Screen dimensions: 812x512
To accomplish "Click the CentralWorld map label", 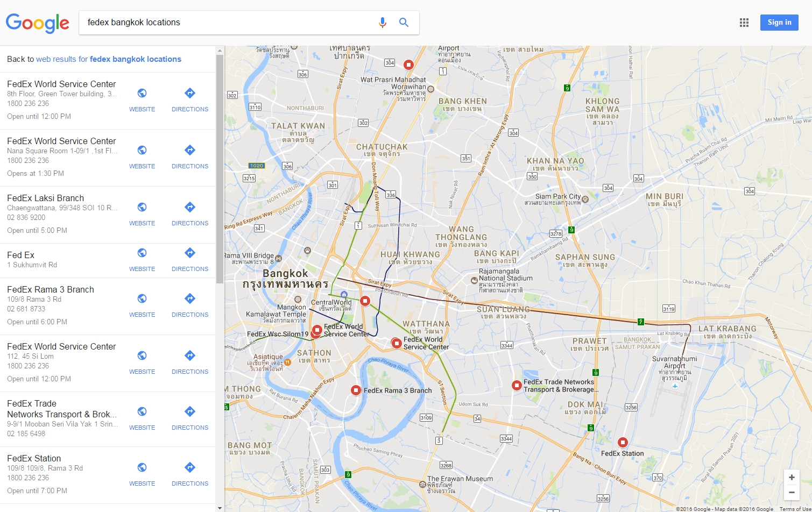I will pos(331,305).
